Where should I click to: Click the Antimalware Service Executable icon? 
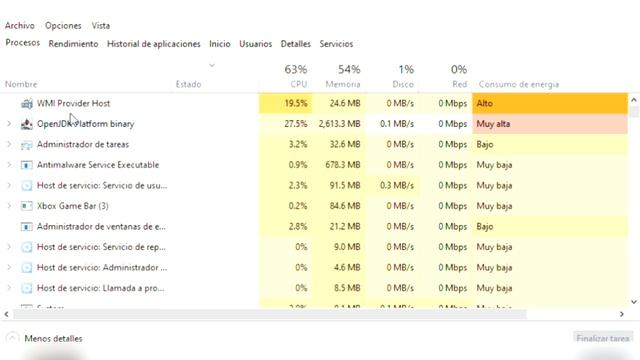pyautogui.click(x=27, y=165)
